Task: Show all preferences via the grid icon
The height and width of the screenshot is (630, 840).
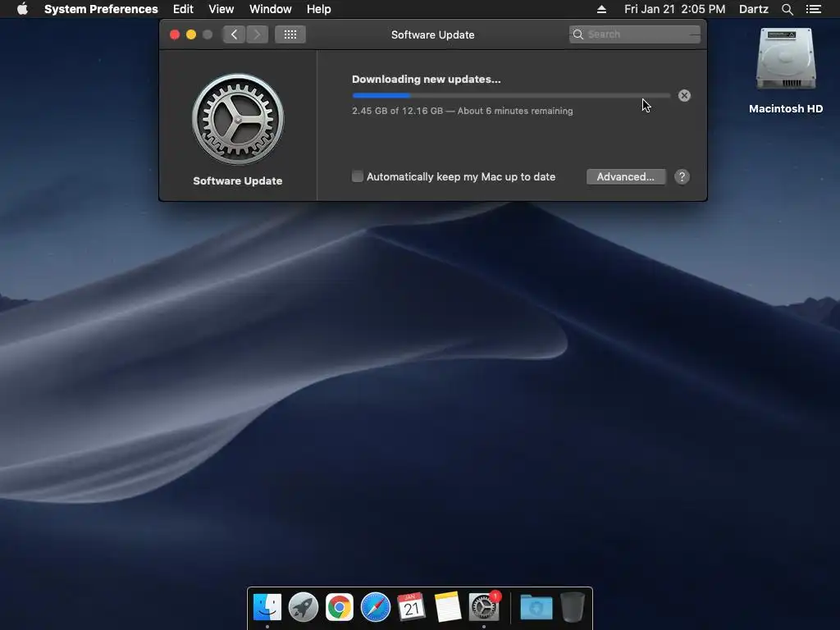Action: click(x=290, y=34)
